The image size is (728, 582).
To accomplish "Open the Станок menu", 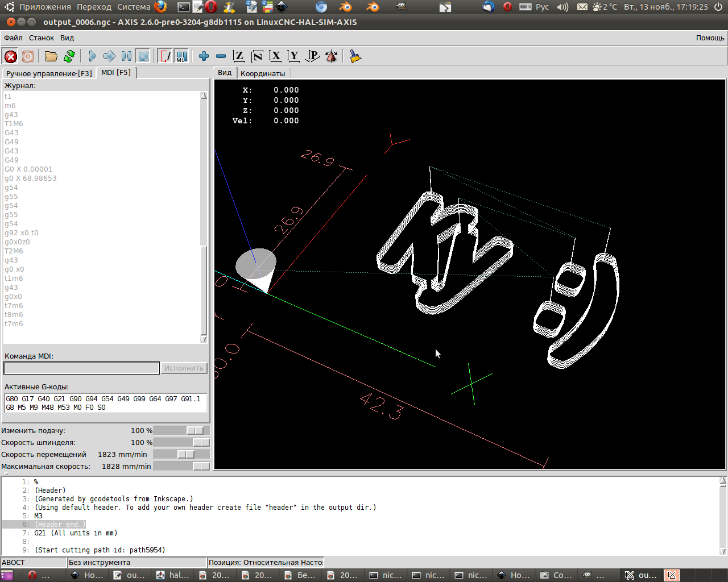I will pyautogui.click(x=42, y=38).
